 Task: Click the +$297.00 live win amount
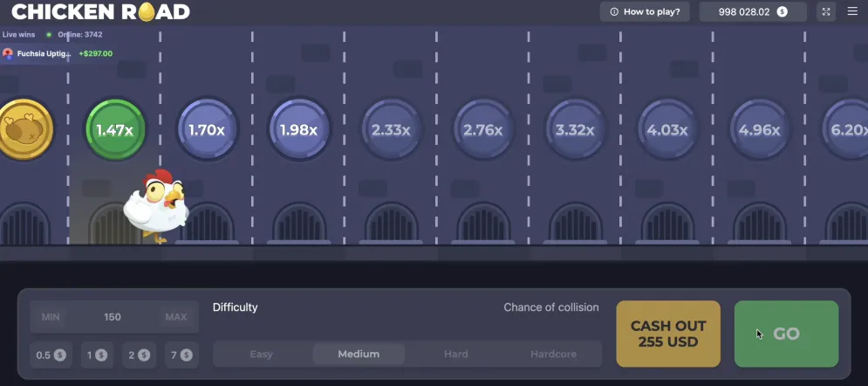point(96,54)
